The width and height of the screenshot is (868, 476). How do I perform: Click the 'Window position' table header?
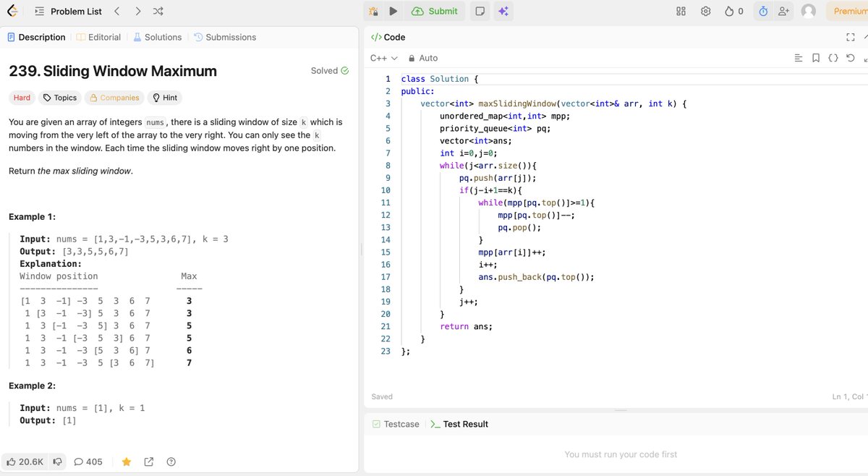coord(59,276)
